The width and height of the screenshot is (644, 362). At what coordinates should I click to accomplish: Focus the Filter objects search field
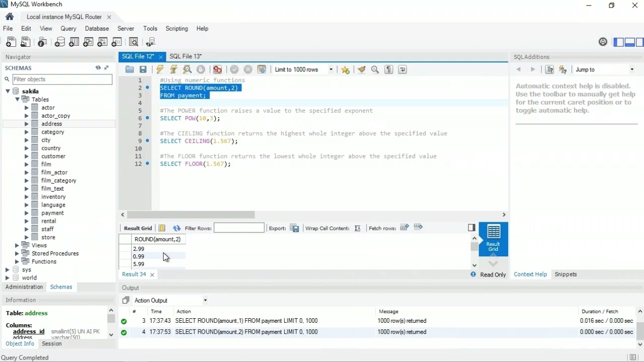[x=62, y=79]
